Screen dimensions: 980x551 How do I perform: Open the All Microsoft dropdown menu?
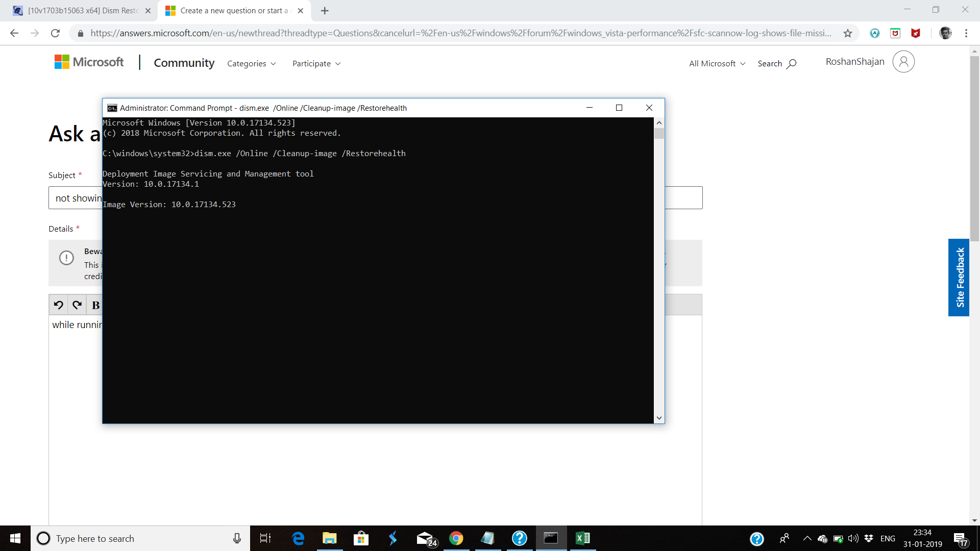pos(717,63)
